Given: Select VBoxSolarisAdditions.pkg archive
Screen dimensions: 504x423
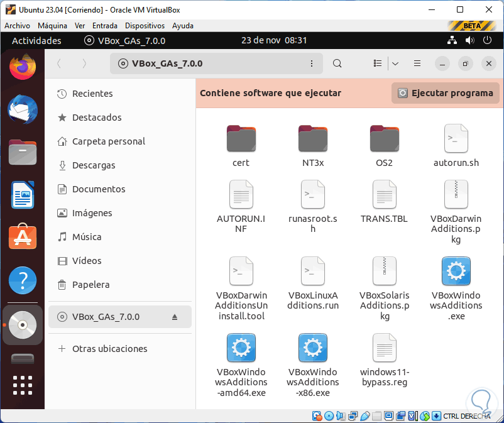Looking at the screenshot, I should point(385,288).
